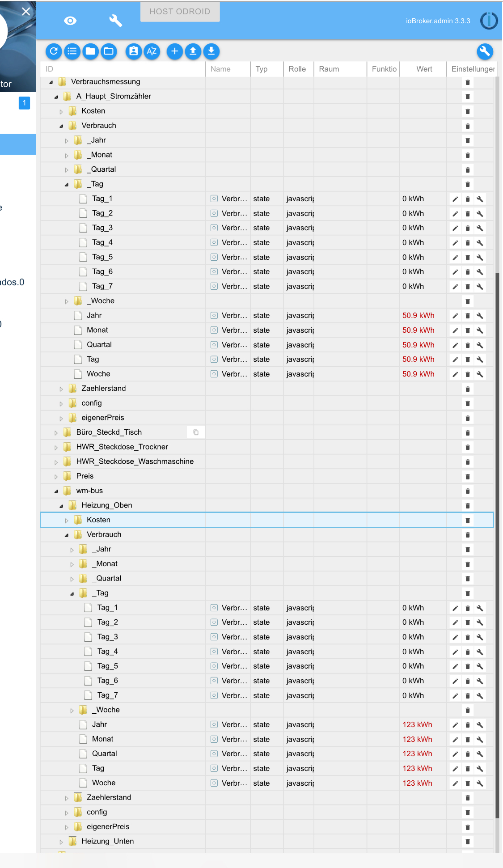Delete A_Haupt_Stromzähler using its trash icon
This screenshot has width=503, height=868.
pyautogui.click(x=468, y=97)
